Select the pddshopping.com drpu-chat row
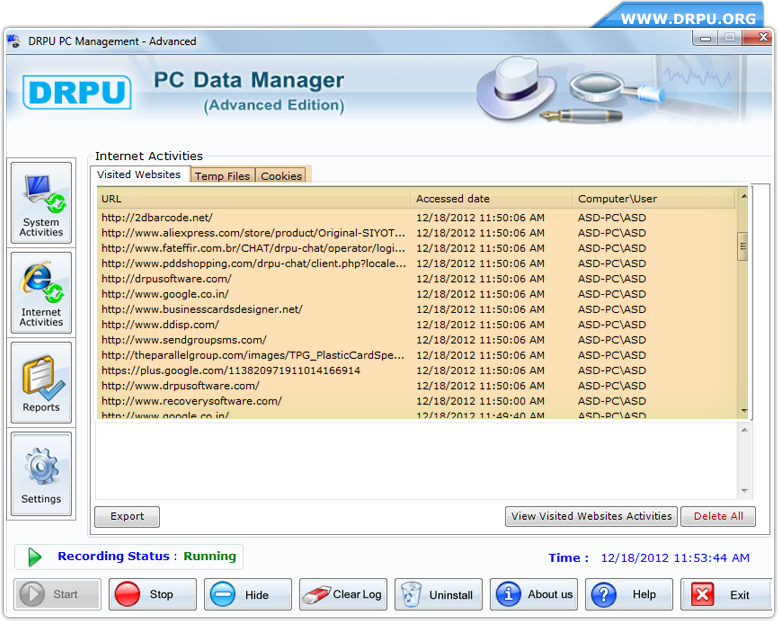Viewport: 778px width, 621px height. [417, 264]
